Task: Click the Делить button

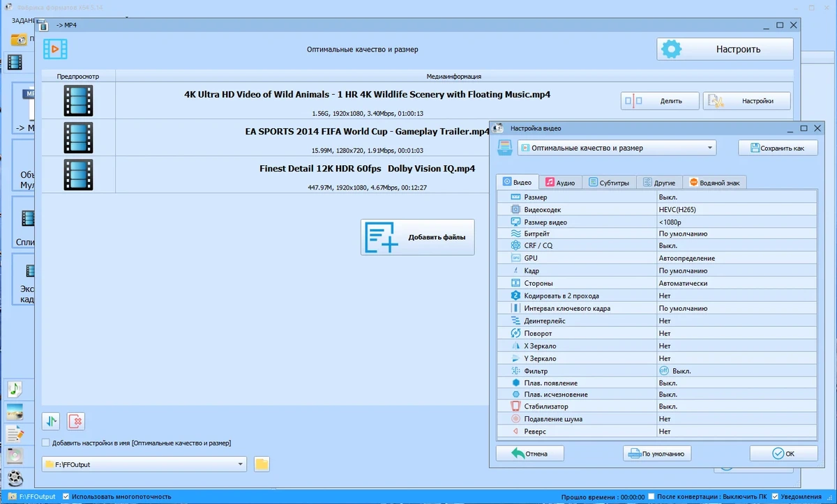Action: 660,101
